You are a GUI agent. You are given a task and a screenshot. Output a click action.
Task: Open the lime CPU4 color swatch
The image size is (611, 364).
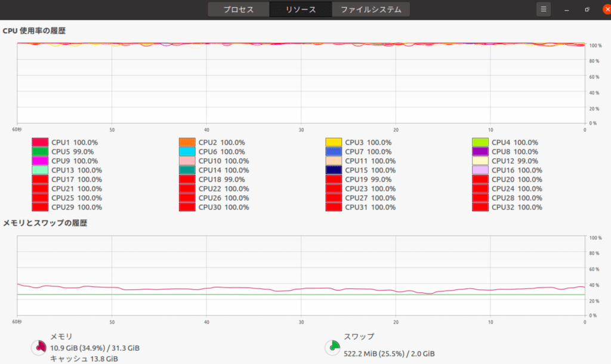(480, 142)
